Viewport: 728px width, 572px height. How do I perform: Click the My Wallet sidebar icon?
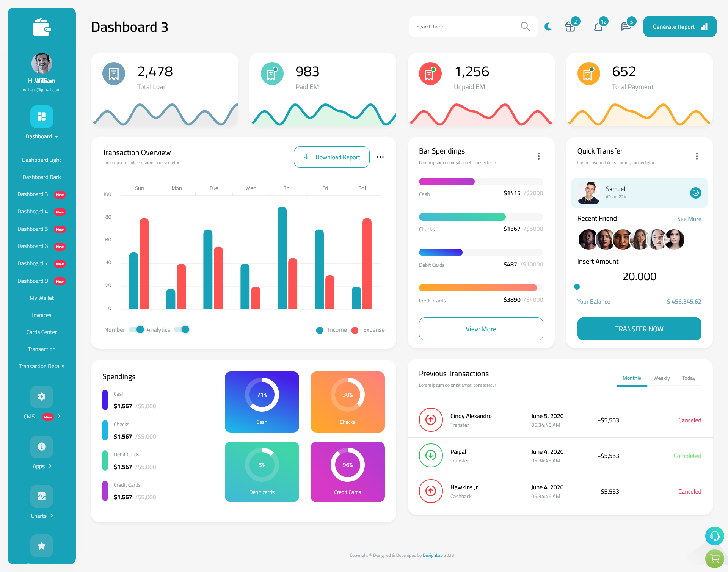pyautogui.click(x=41, y=297)
